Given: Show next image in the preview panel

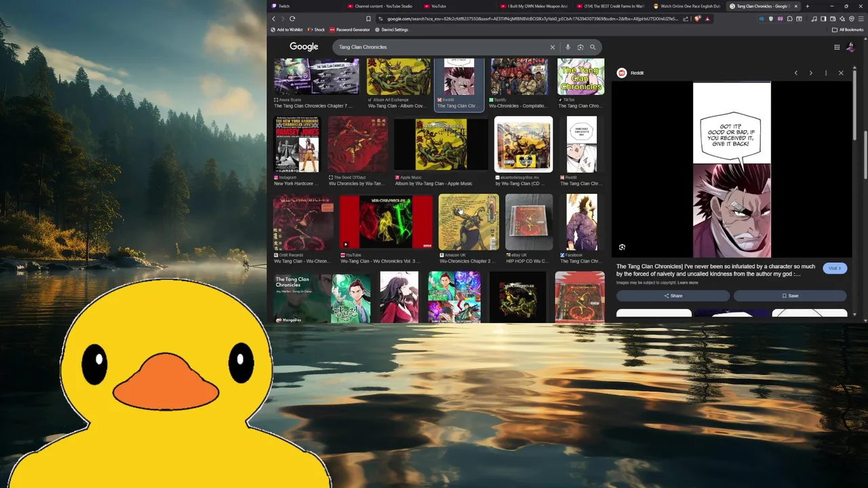Looking at the screenshot, I should (x=810, y=73).
